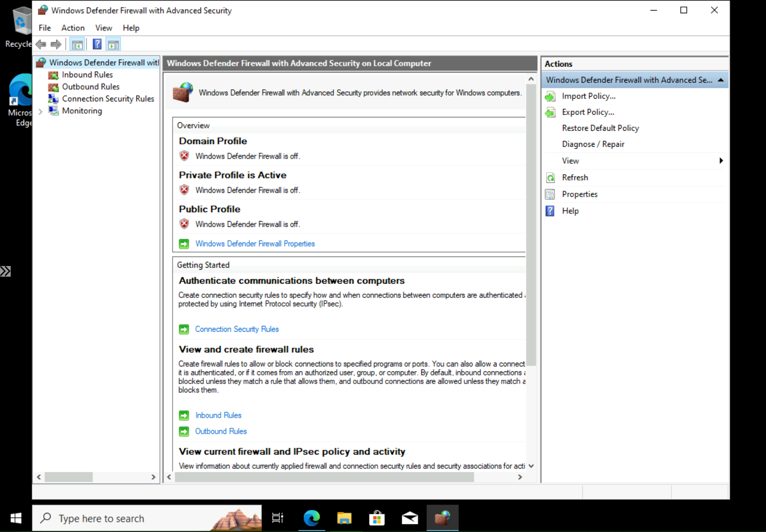Open Mail app from the taskbar
This screenshot has width=766, height=532.
[x=410, y=518]
